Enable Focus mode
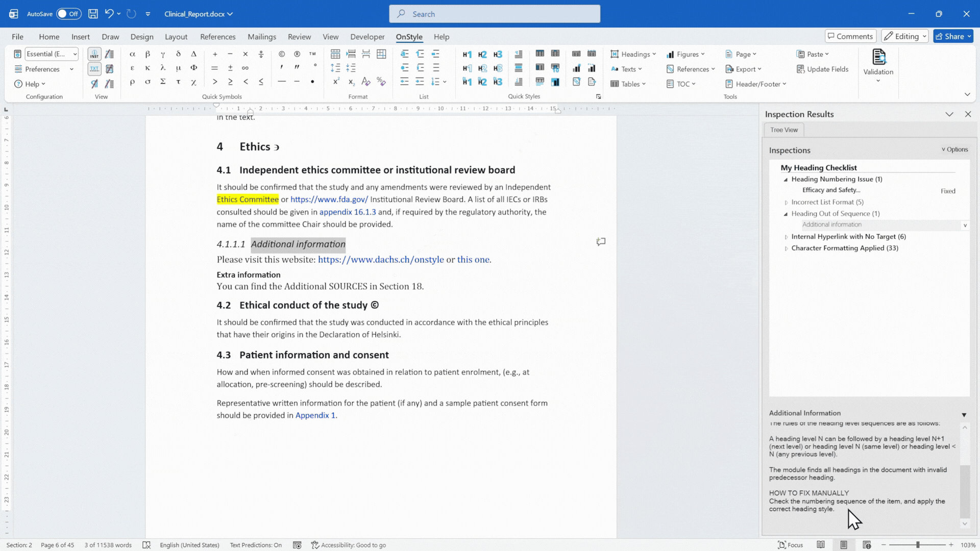The height and width of the screenshot is (551, 980). coord(790,545)
